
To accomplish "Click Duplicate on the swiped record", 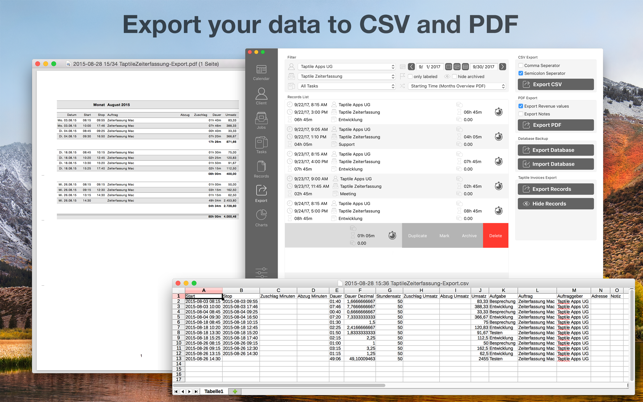I will (x=417, y=235).
